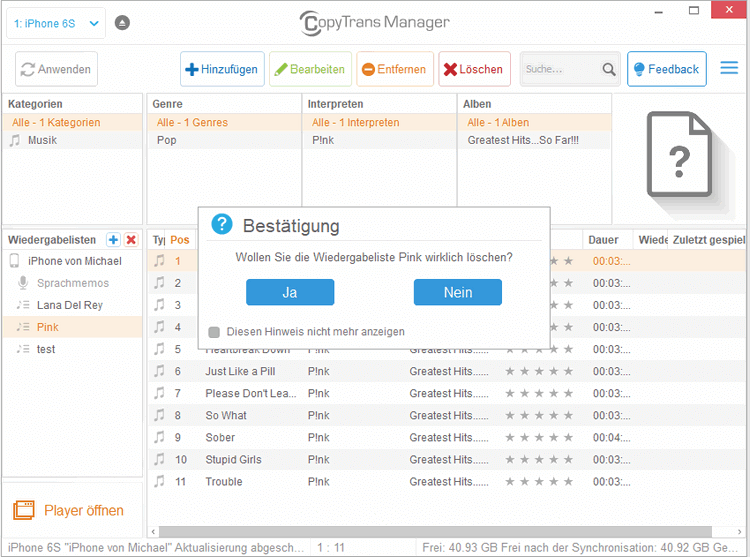Viewport: 750px width, 557px height.
Task: Click star rating of Just Like a Pill
Action: pos(539,371)
